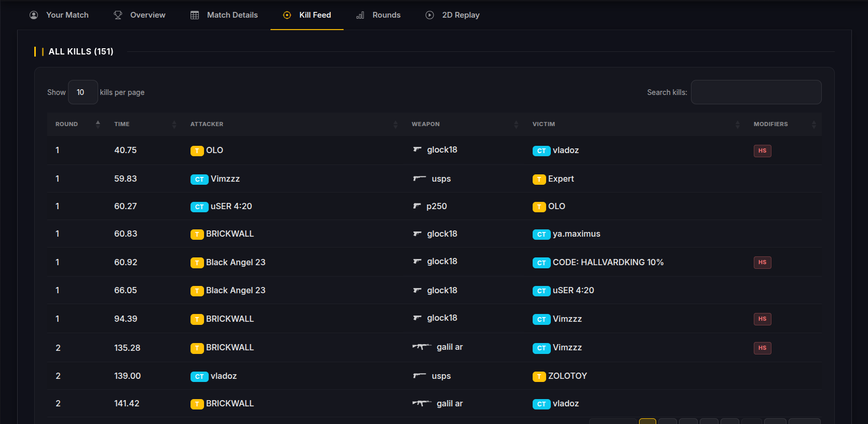Click CT badge beside attacker uSER 4:20

point(199,207)
